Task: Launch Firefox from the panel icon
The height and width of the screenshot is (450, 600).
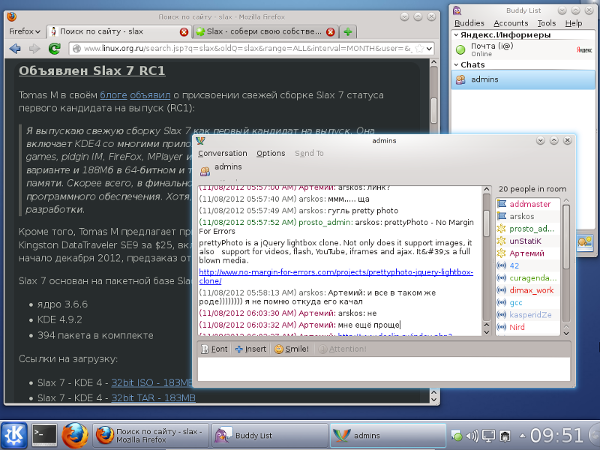Action: pyautogui.click(x=75, y=435)
